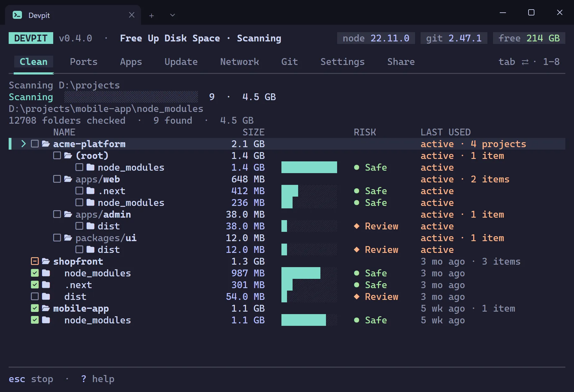Open the Network tab
The image size is (574, 392).
(239, 62)
